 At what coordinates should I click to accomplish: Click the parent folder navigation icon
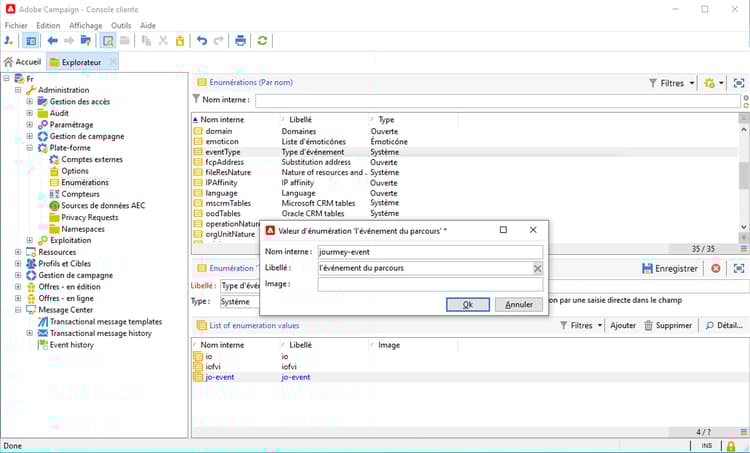tap(86, 41)
